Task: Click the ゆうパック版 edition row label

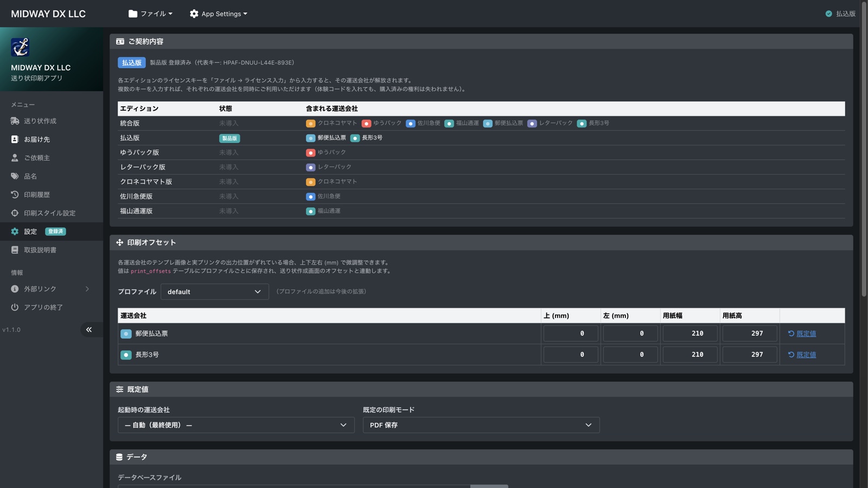Action: click(139, 152)
